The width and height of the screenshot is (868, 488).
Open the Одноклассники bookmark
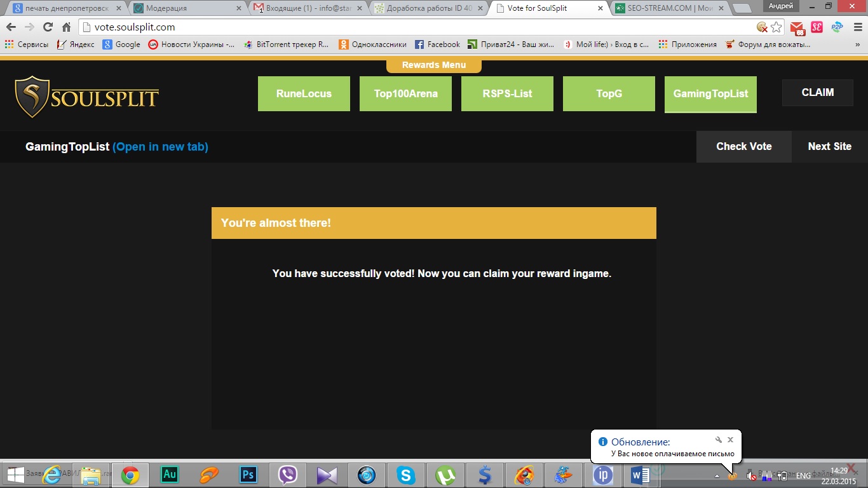[372, 44]
